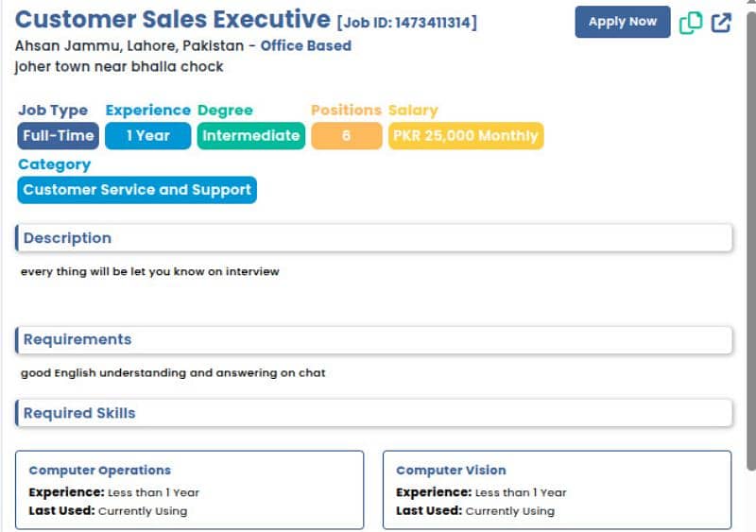Click the Customer Sales Executive job title
756x532 pixels.
(173, 20)
